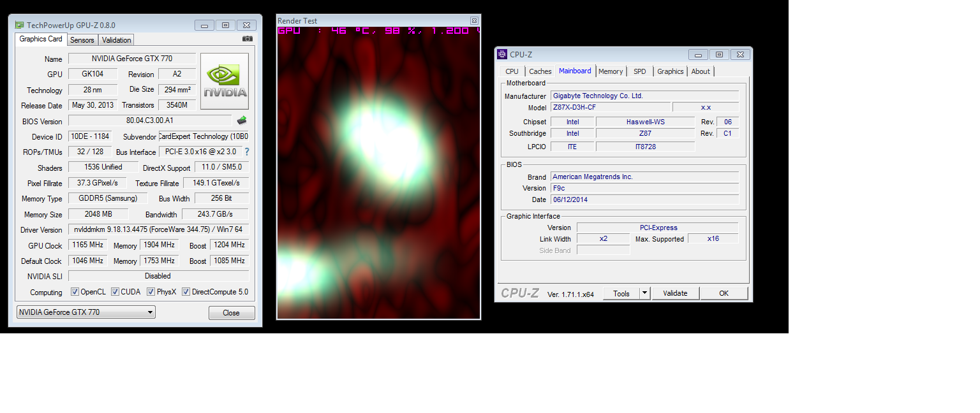Click the BIOS Date 06/12/2014 field

pos(644,199)
